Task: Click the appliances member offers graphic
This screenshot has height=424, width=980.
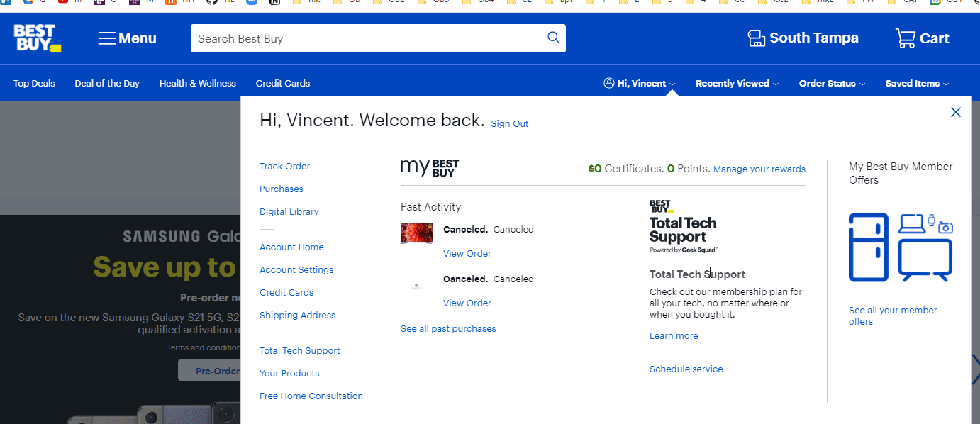Action: [x=901, y=247]
